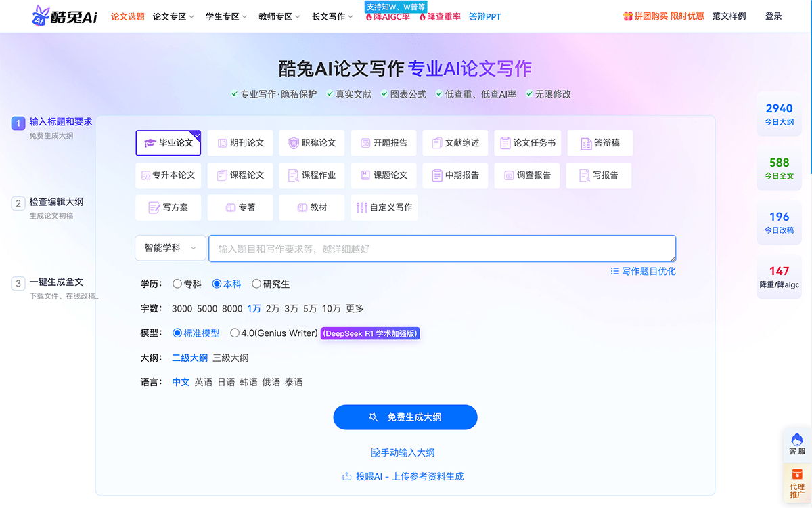The height and width of the screenshot is (508, 812).
Task: Click the essay title input field
Action: pyautogui.click(x=442, y=248)
